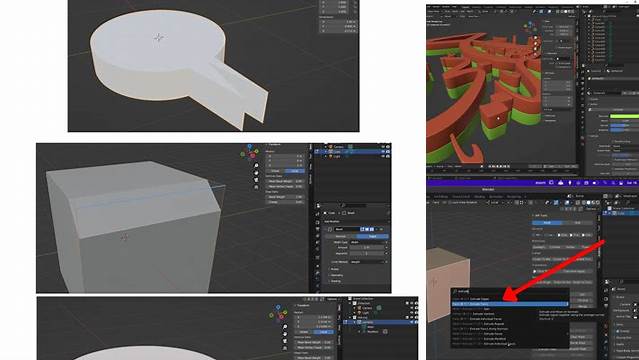Viewport: 639px width, 360px height.
Task: Click the green base color swatch
Action: click(x=624, y=116)
